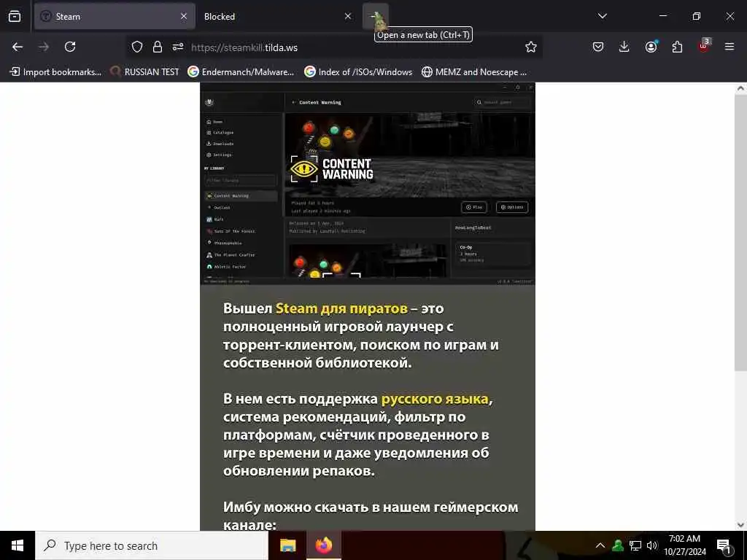
Task: Close the Blocked tab
Action: pyautogui.click(x=348, y=16)
